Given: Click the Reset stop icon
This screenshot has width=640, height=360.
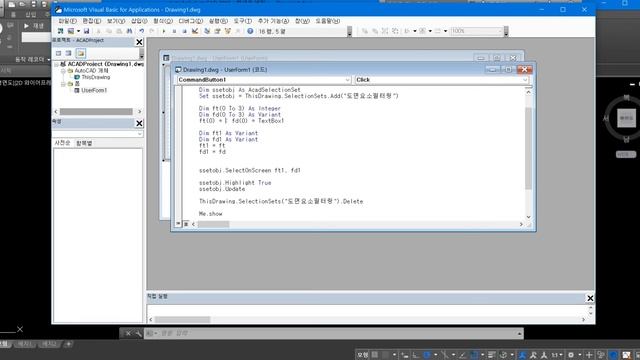Looking at the screenshot, I should pos(184,31).
